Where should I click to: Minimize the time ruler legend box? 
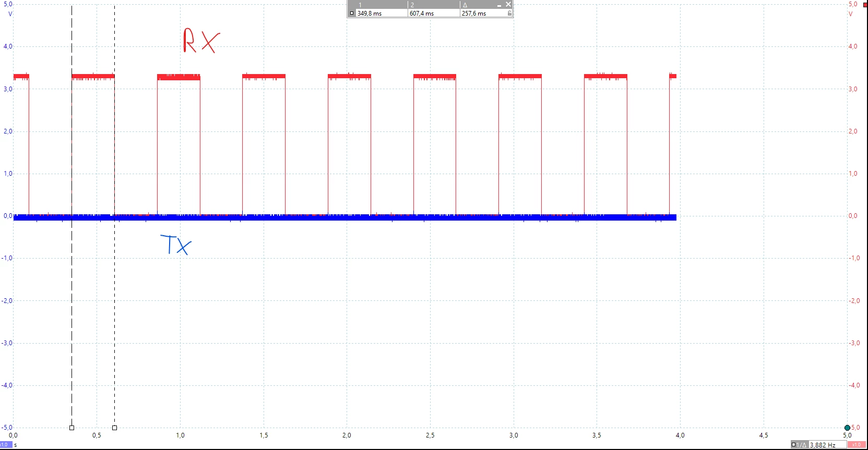coord(500,5)
